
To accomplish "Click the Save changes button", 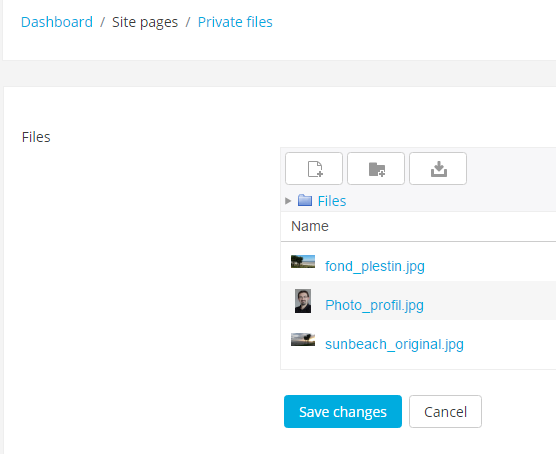I will pyautogui.click(x=343, y=411).
